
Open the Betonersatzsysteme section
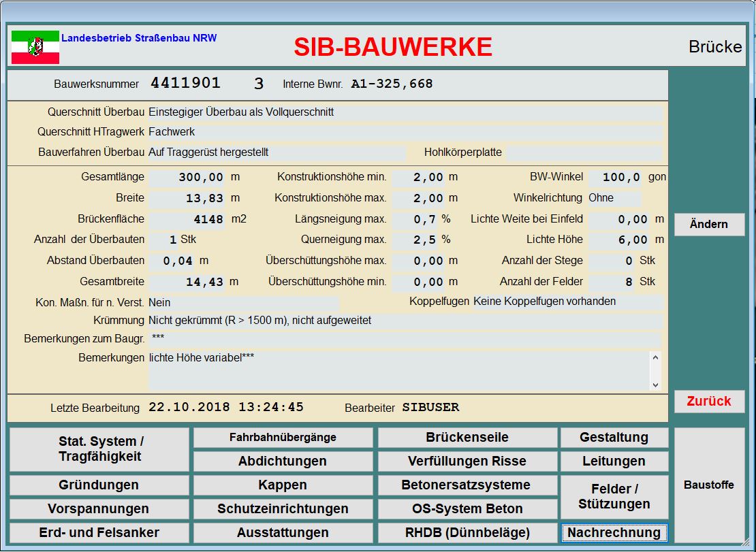point(467,485)
